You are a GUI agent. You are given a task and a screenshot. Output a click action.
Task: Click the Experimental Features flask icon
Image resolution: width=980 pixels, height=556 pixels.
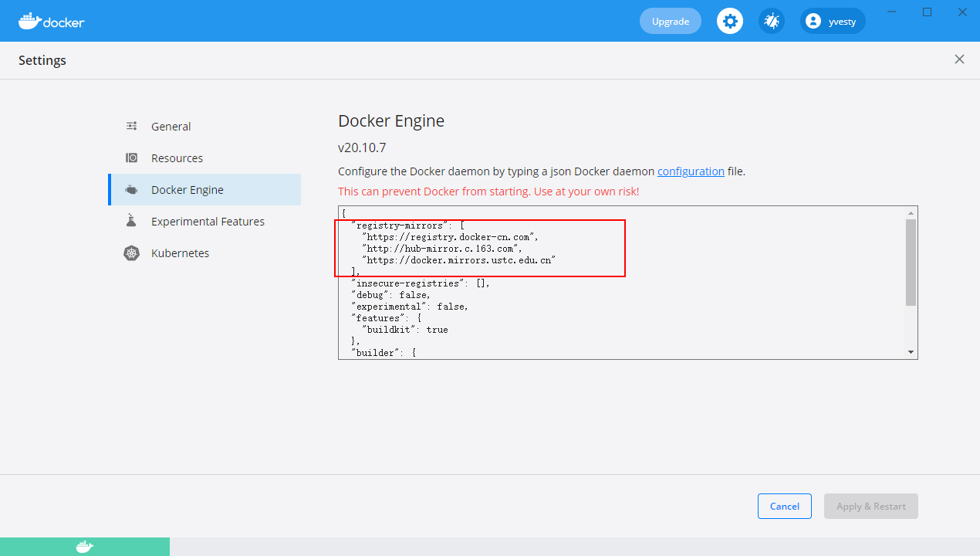[131, 221]
